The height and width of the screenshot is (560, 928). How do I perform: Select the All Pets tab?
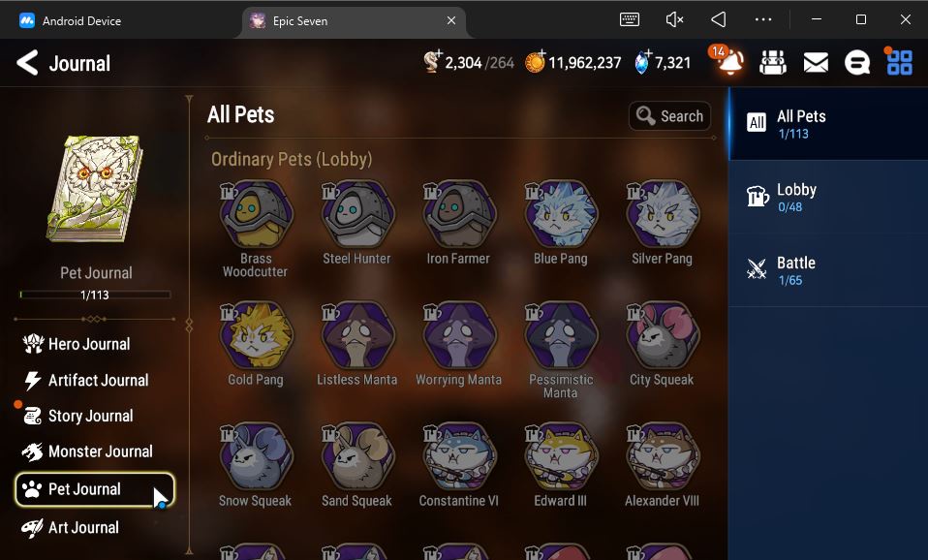[x=828, y=124]
